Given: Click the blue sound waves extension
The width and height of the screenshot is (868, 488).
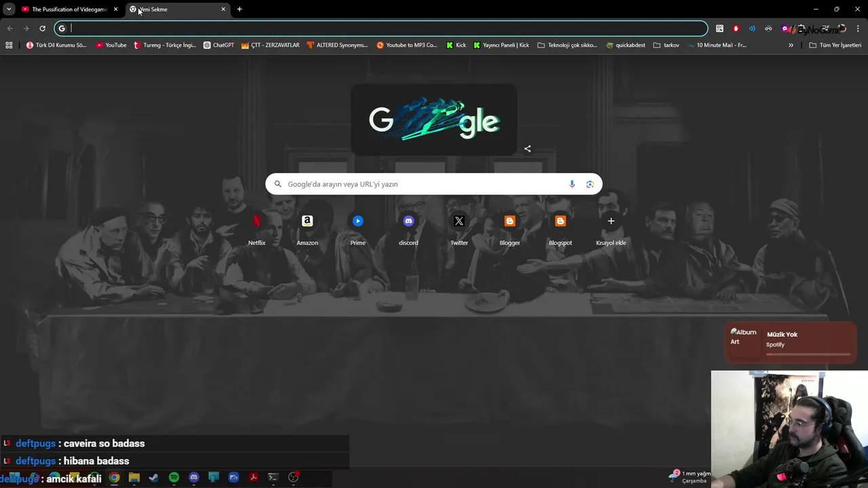Looking at the screenshot, I should (752, 28).
